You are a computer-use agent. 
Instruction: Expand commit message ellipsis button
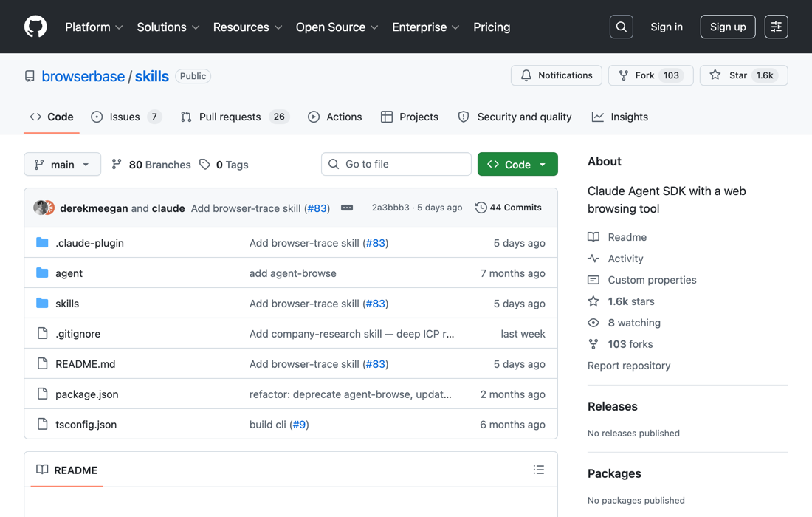pos(347,208)
